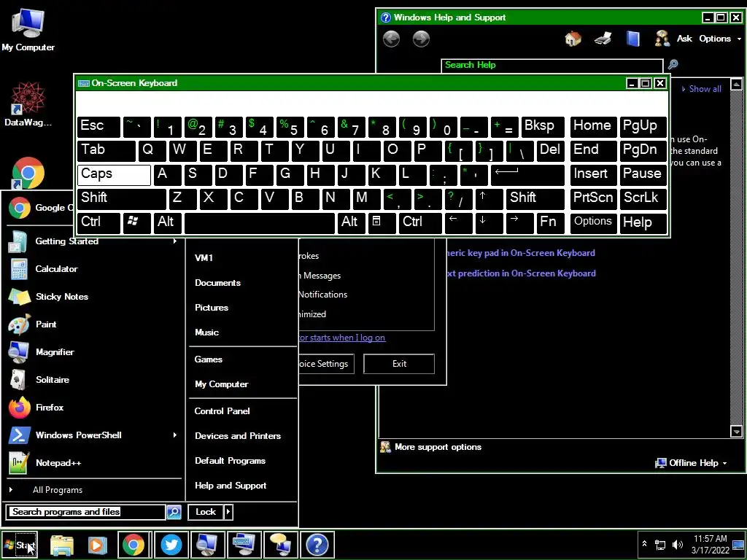The width and height of the screenshot is (747, 560).
Task: Open numeric key pad help link
Action: [521, 253]
